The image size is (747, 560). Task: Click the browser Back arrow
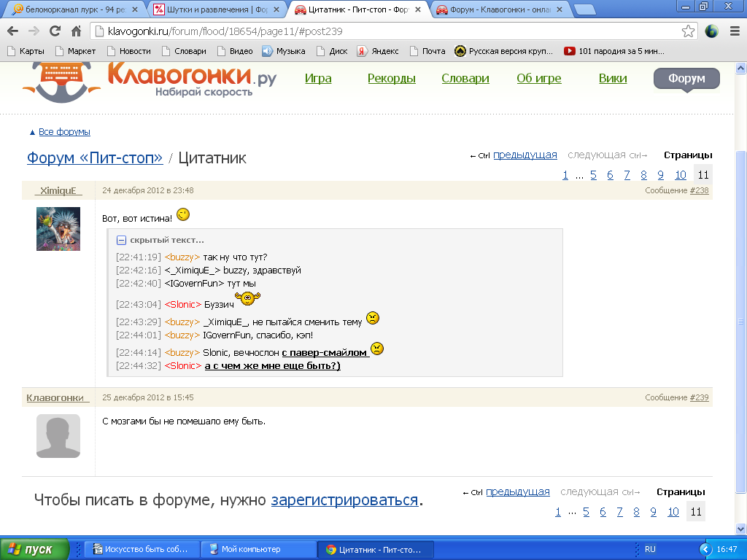click(13, 31)
